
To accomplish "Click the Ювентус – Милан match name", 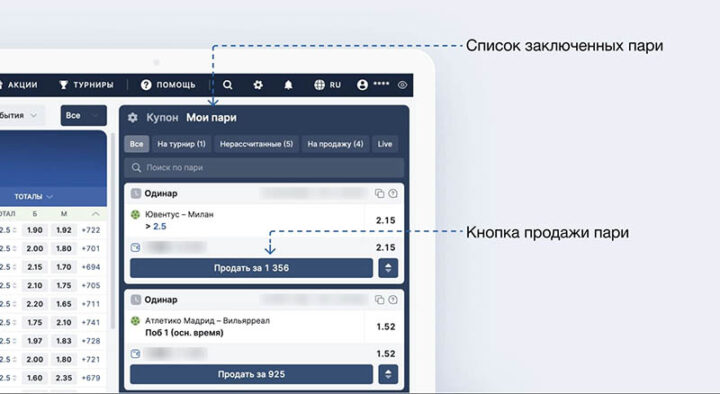I will [x=179, y=214].
